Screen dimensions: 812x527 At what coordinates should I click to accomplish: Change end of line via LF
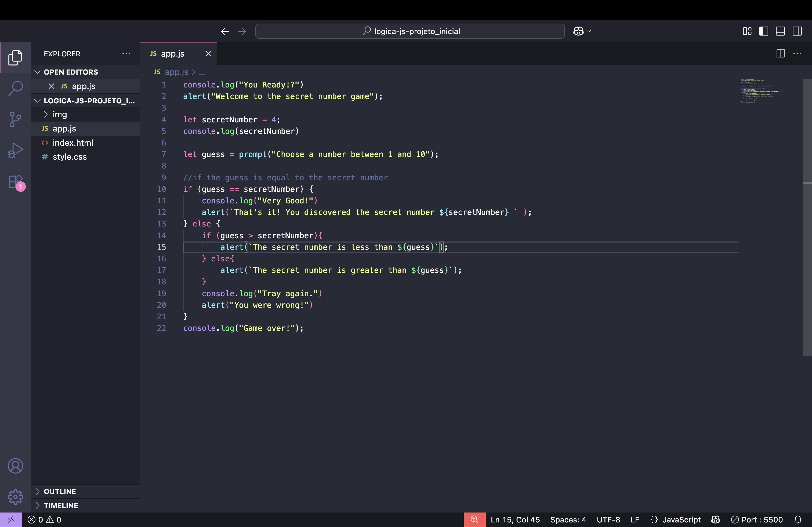tap(635, 519)
